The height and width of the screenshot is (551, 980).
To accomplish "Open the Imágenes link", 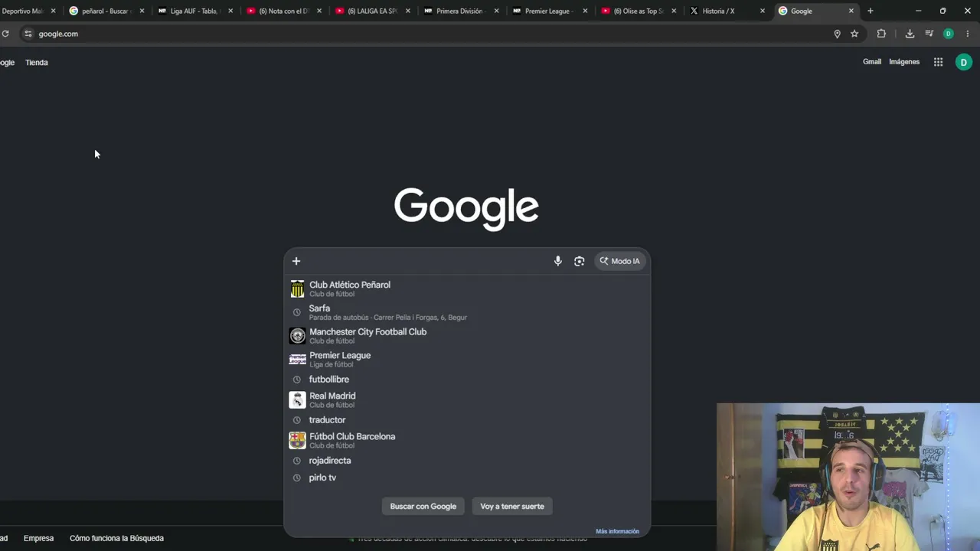I will [904, 62].
